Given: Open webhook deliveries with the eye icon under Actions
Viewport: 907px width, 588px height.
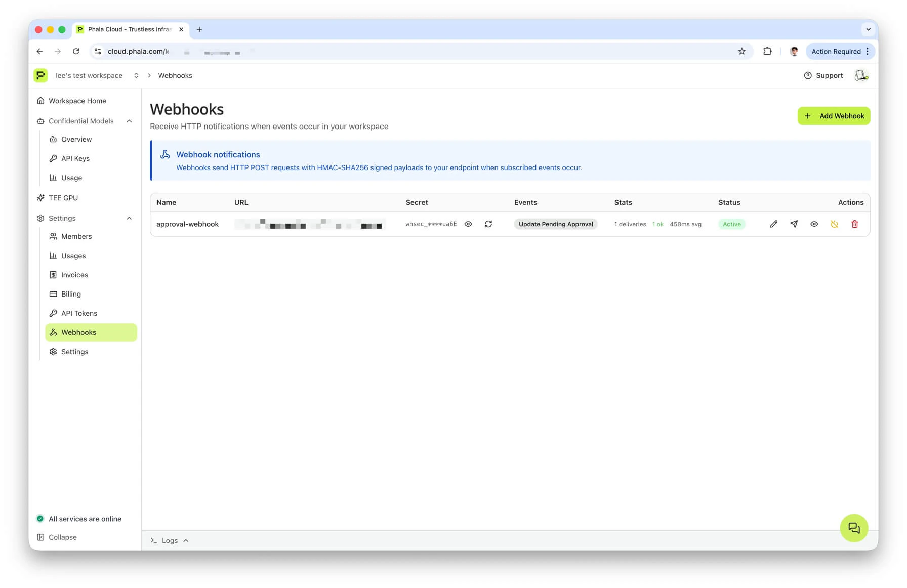Looking at the screenshot, I should [x=814, y=224].
